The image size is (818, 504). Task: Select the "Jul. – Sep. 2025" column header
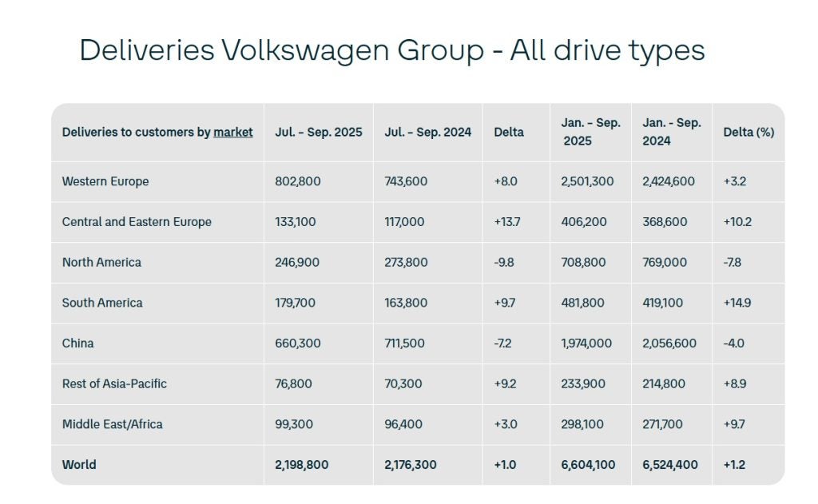318,133
